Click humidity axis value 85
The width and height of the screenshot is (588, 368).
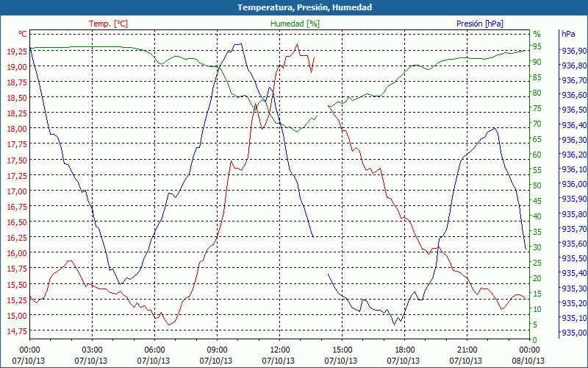[x=537, y=77]
